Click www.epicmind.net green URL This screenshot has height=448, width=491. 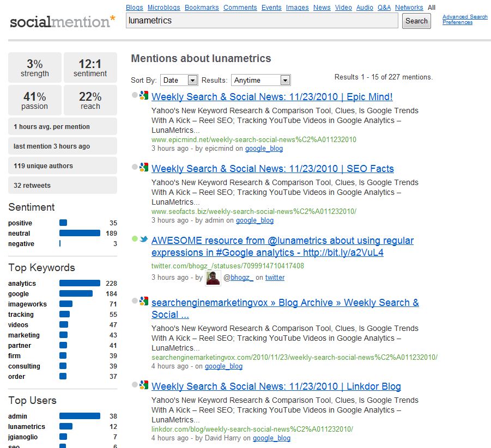click(x=254, y=139)
